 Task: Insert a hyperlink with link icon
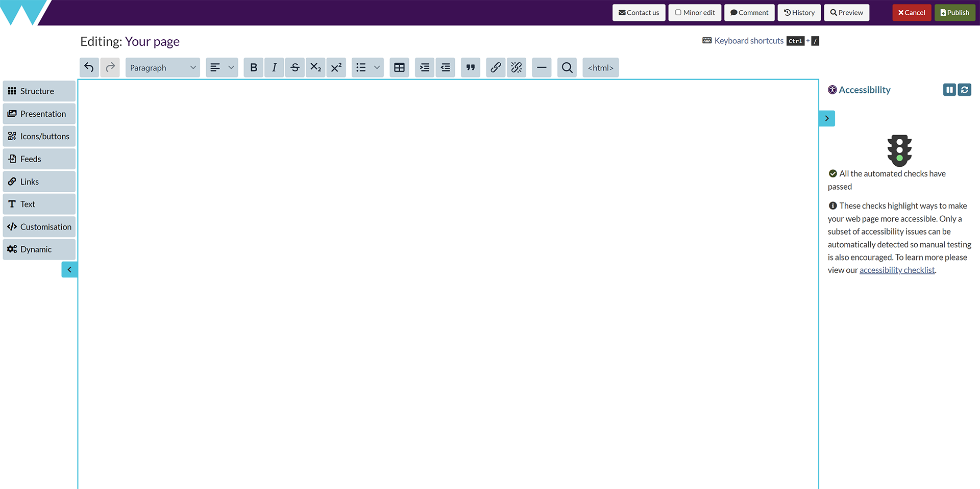click(496, 67)
